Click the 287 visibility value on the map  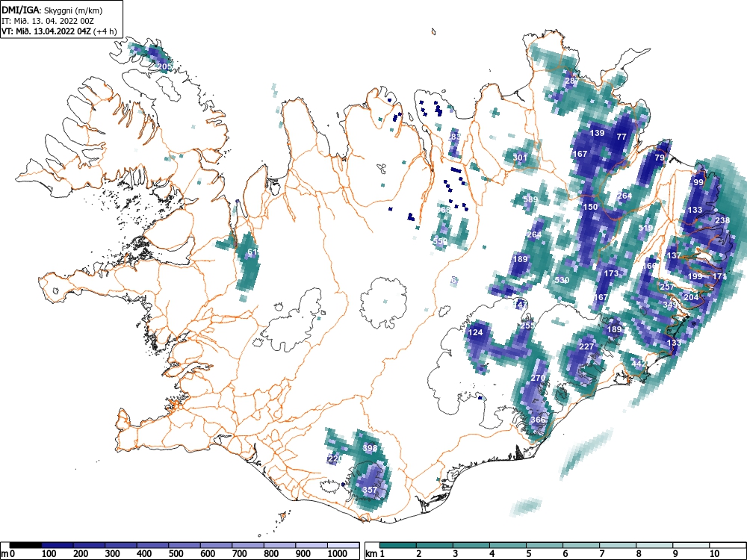572,81
